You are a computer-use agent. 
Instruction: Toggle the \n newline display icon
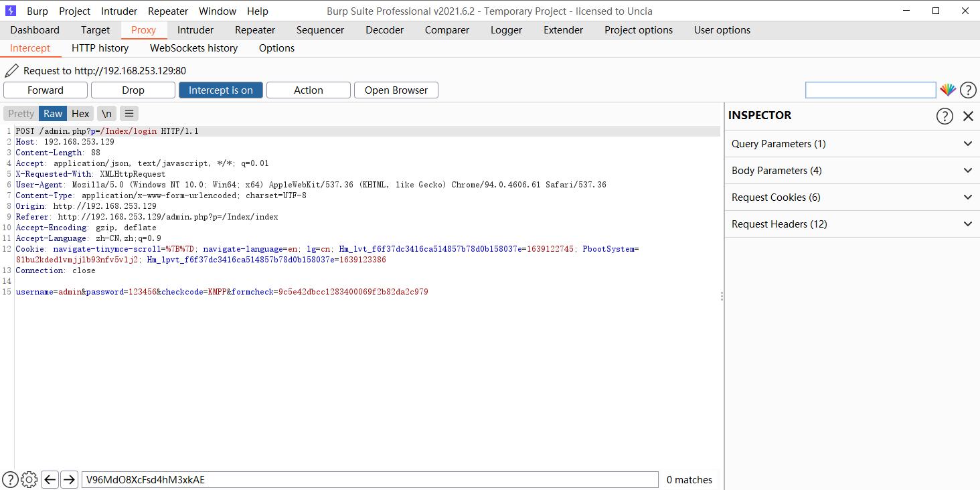click(106, 113)
